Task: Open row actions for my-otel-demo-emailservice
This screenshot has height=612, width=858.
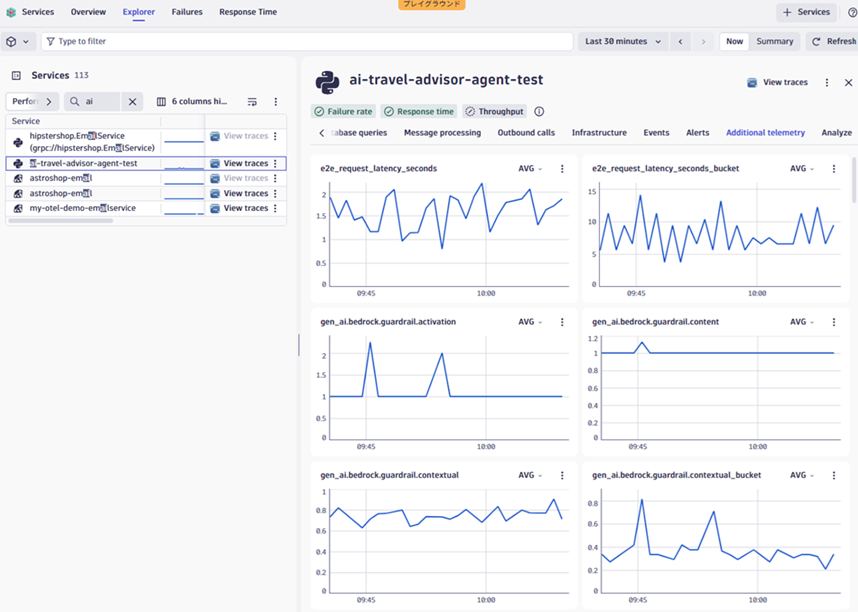Action: (276, 208)
